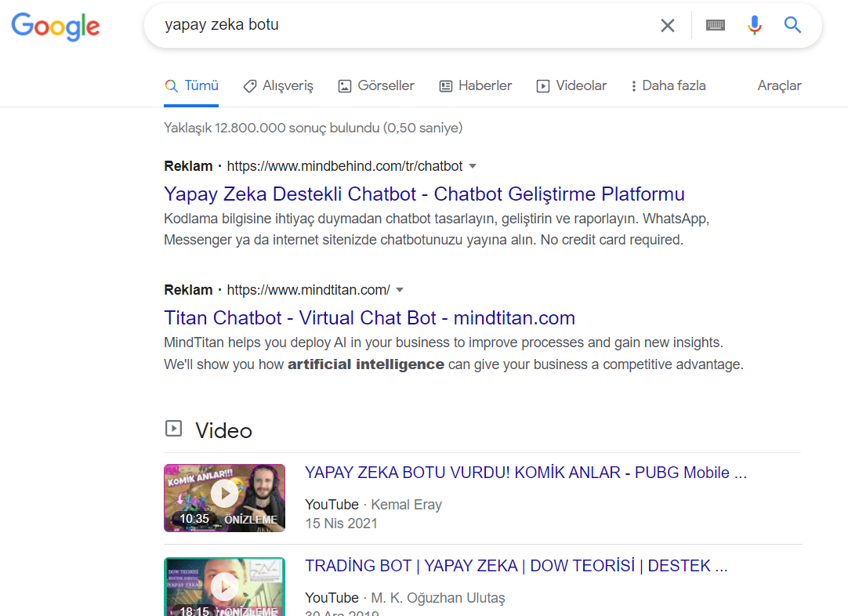Expand dropdown arrow next to mindbehind.com URL
848x616 pixels.
point(473,166)
